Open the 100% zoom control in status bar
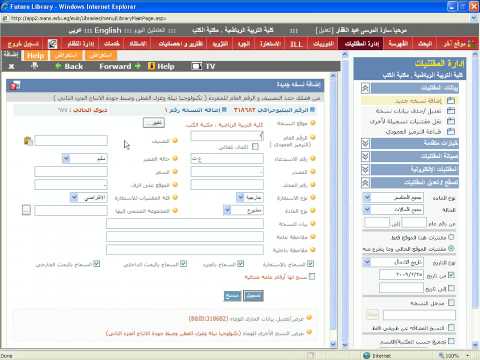 pos(454,356)
